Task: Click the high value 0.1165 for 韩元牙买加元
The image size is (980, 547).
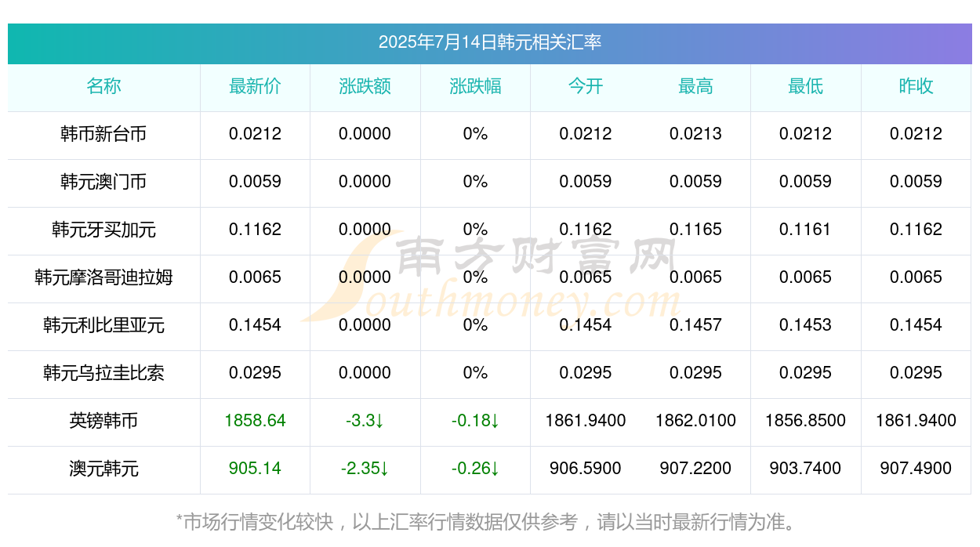Action: pos(695,230)
